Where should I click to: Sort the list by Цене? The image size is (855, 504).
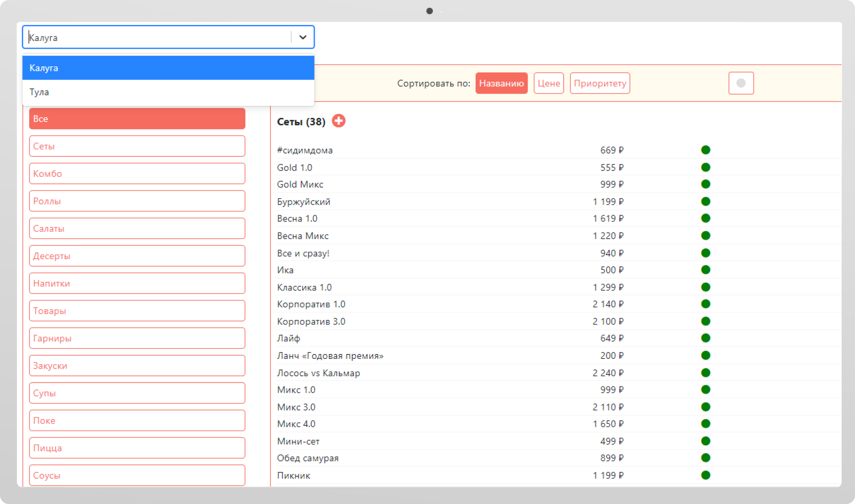pos(549,83)
